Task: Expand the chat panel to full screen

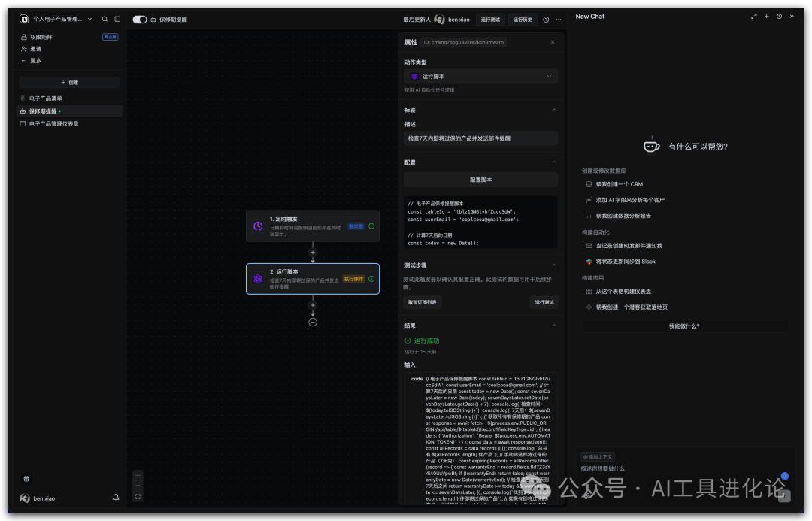Action: click(x=754, y=16)
